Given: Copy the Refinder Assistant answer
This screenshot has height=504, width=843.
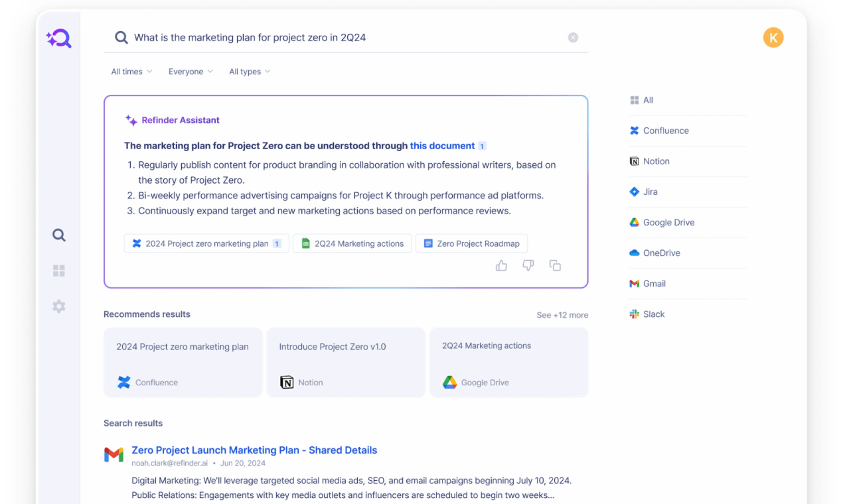Looking at the screenshot, I should pos(555,266).
